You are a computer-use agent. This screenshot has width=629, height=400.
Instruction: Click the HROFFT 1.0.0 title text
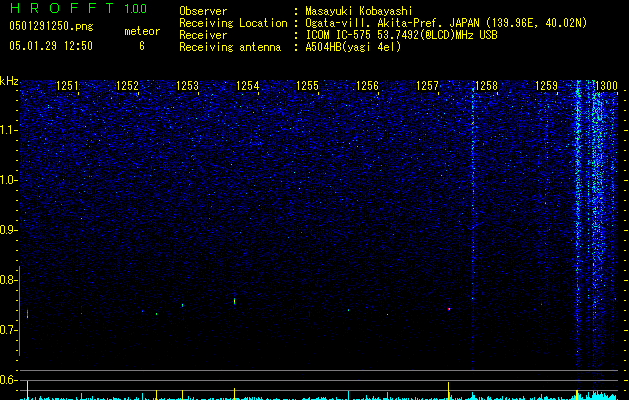(79, 8)
